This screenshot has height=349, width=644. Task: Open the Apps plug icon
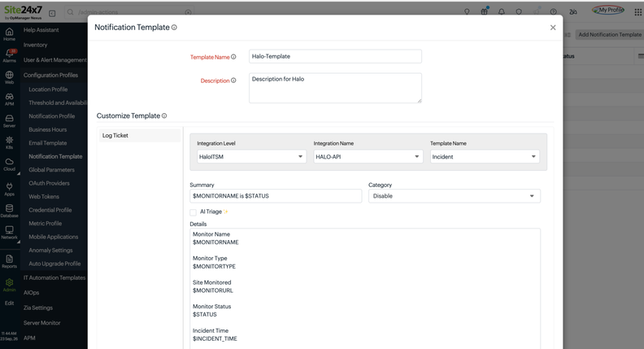pos(9,189)
